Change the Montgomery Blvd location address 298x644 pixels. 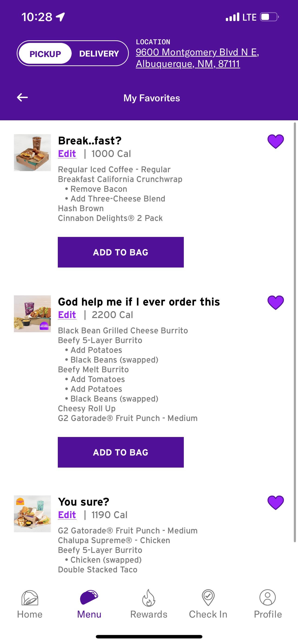(x=197, y=58)
